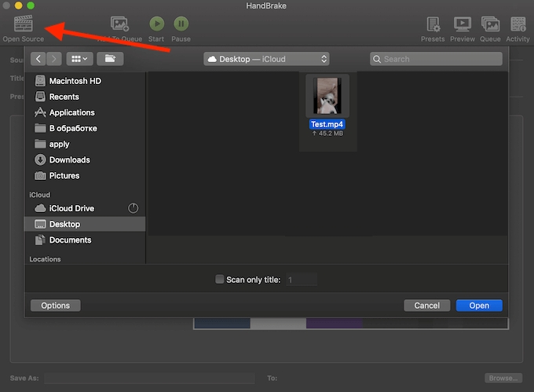Open Documents in the sidebar
This screenshot has height=392, width=534.
85,240
